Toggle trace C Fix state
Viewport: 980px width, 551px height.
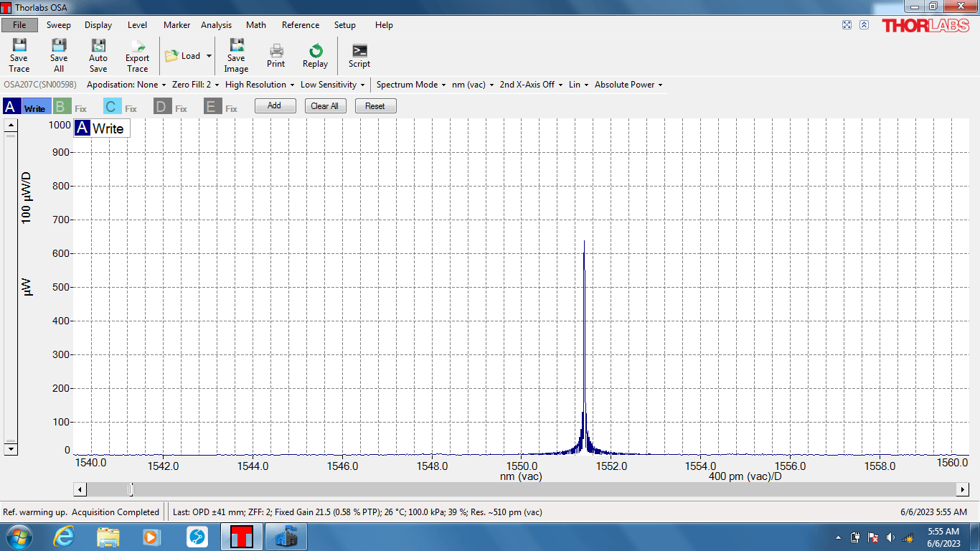coord(131,109)
